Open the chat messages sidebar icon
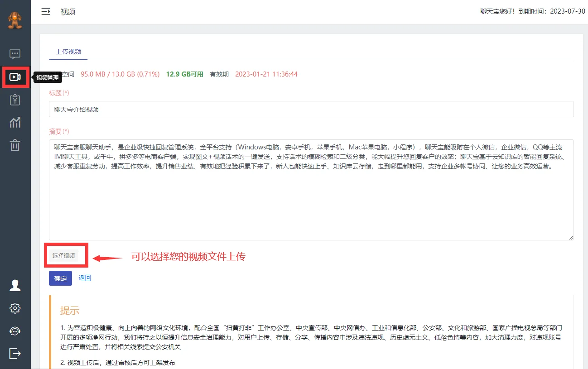 tap(15, 54)
